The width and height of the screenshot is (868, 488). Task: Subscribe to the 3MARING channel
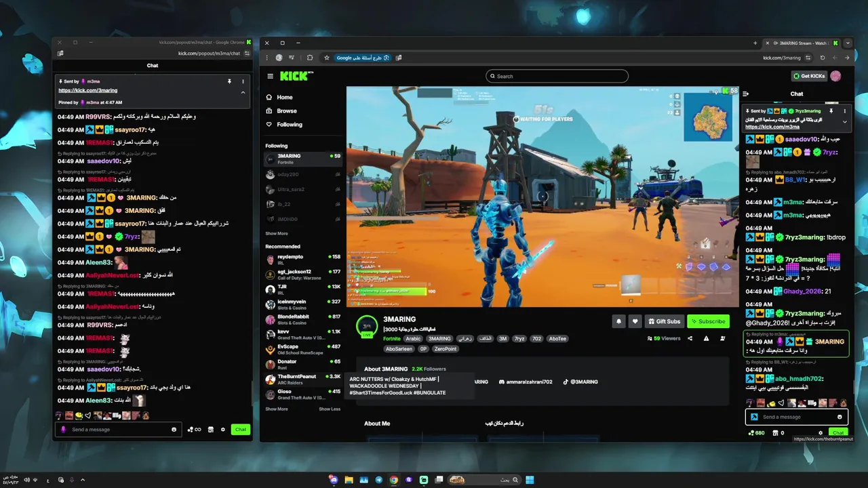coord(708,321)
